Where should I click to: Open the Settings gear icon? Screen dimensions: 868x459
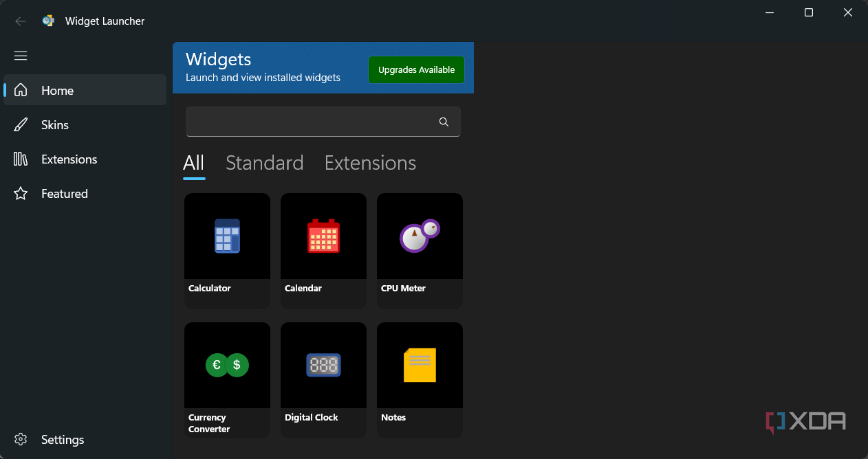(x=21, y=439)
